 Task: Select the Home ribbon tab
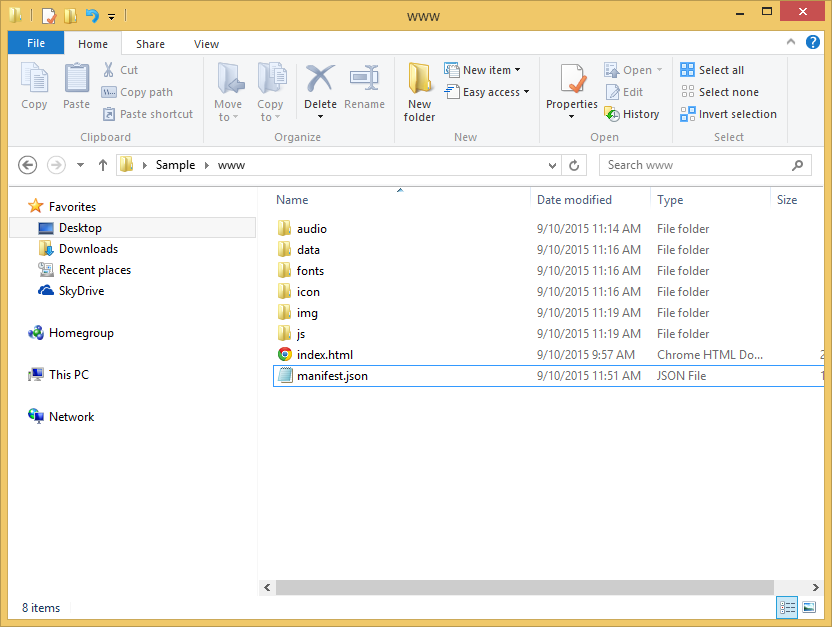(93, 43)
